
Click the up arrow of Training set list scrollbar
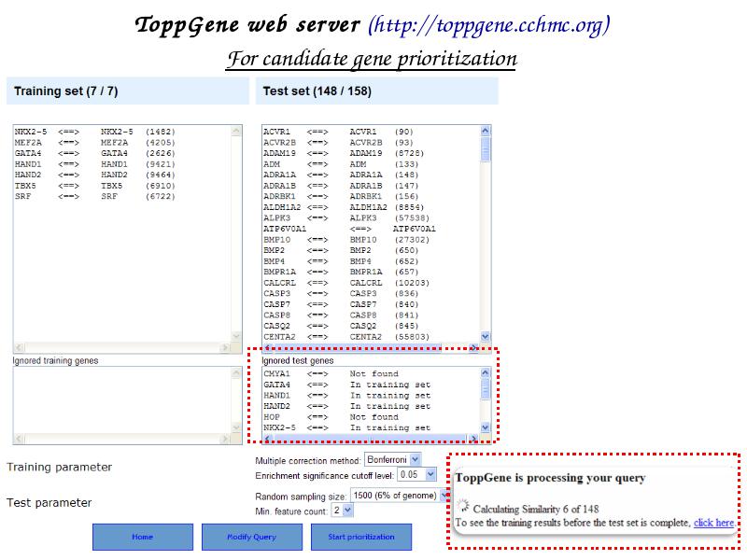[x=236, y=131]
